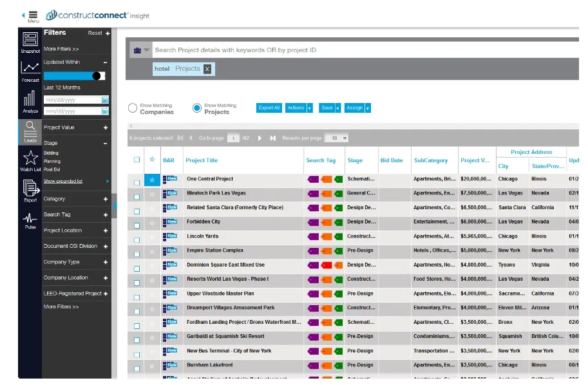Screen dimensions: 588x385
Task: Open the Fordham Landing Project title
Action: click(244, 322)
